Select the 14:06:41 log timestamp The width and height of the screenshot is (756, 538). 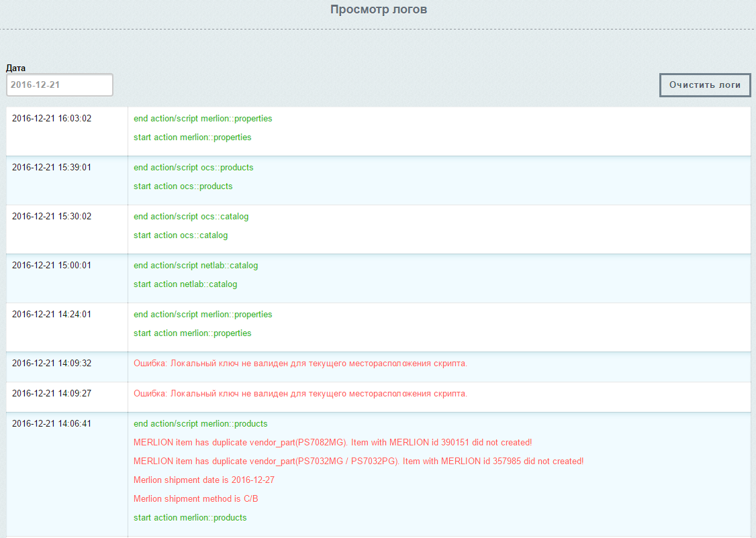coord(52,424)
